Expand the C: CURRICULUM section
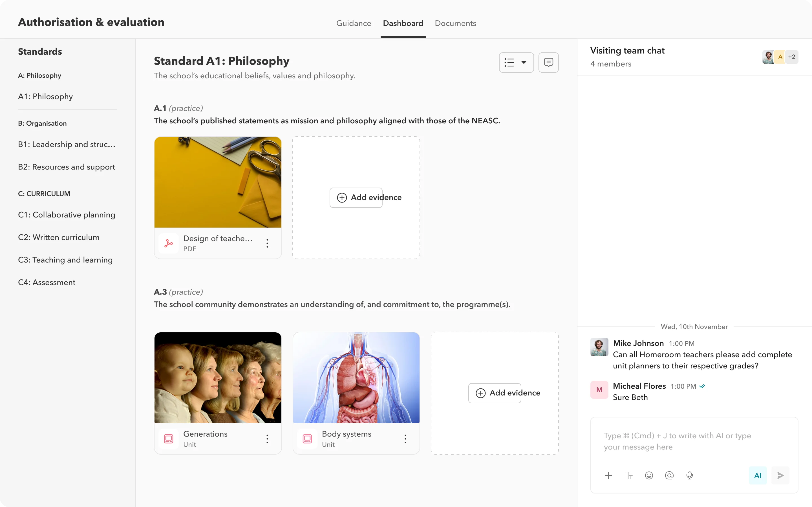This screenshot has height=507, width=812. tap(44, 193)
